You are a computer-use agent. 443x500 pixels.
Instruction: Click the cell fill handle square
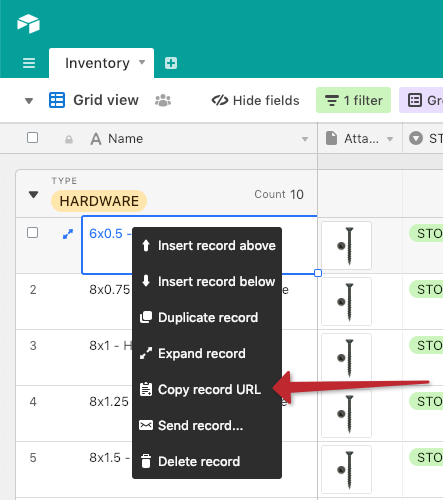click(318, 273)
